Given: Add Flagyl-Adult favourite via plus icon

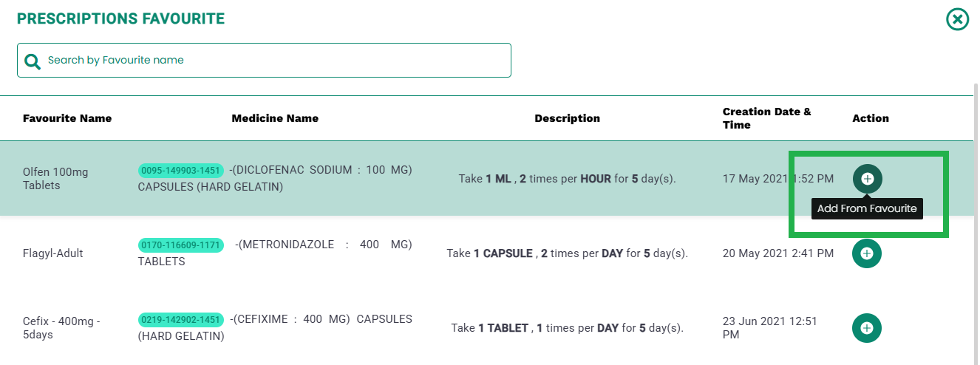Looking at the screenshot, I should [x=867, y=253].
